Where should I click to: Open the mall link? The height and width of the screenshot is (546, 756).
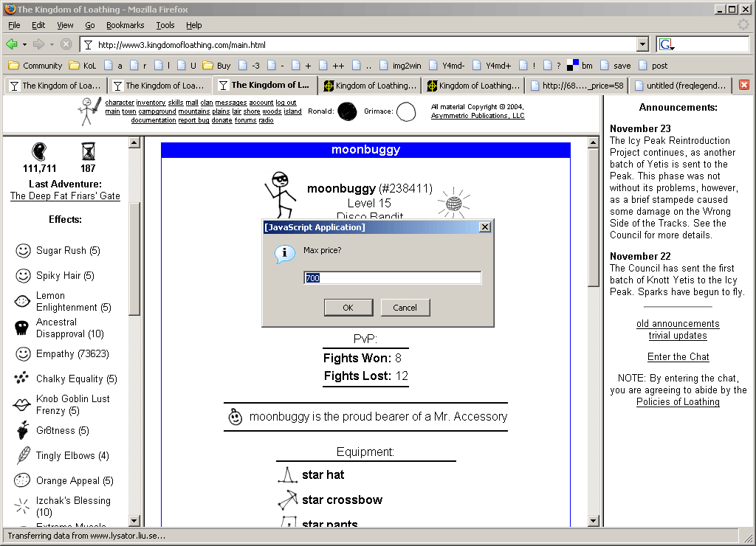[192, 102]
